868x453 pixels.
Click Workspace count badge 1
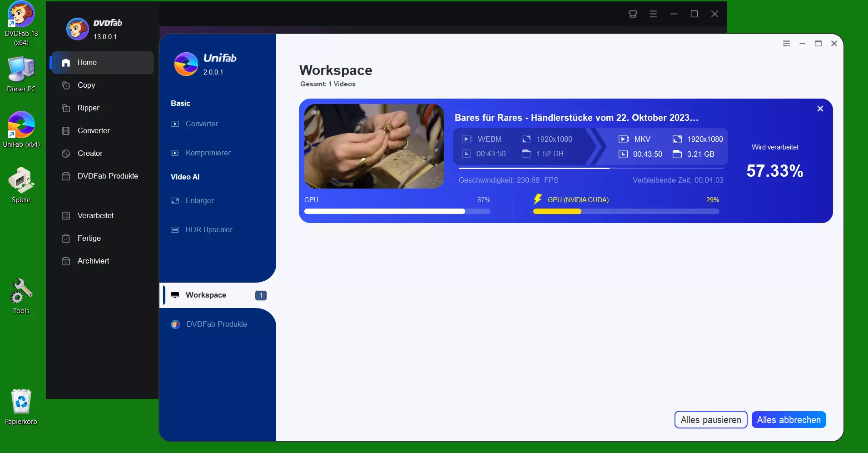pos(261,295)
